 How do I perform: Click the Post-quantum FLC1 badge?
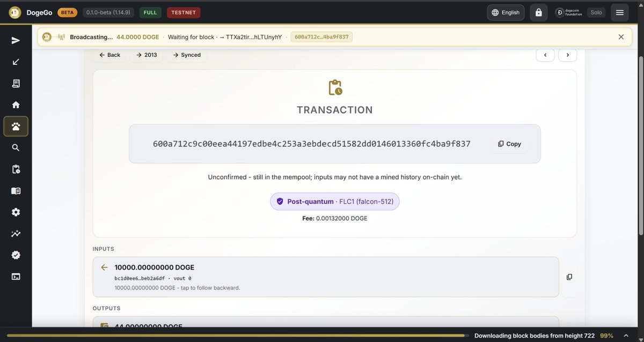point(335,202)
